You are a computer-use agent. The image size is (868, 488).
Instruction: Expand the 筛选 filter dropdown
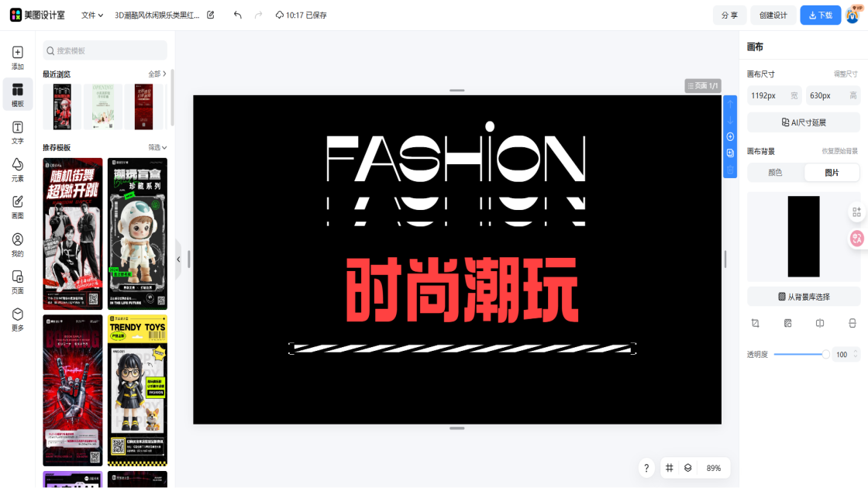point(157,147)
